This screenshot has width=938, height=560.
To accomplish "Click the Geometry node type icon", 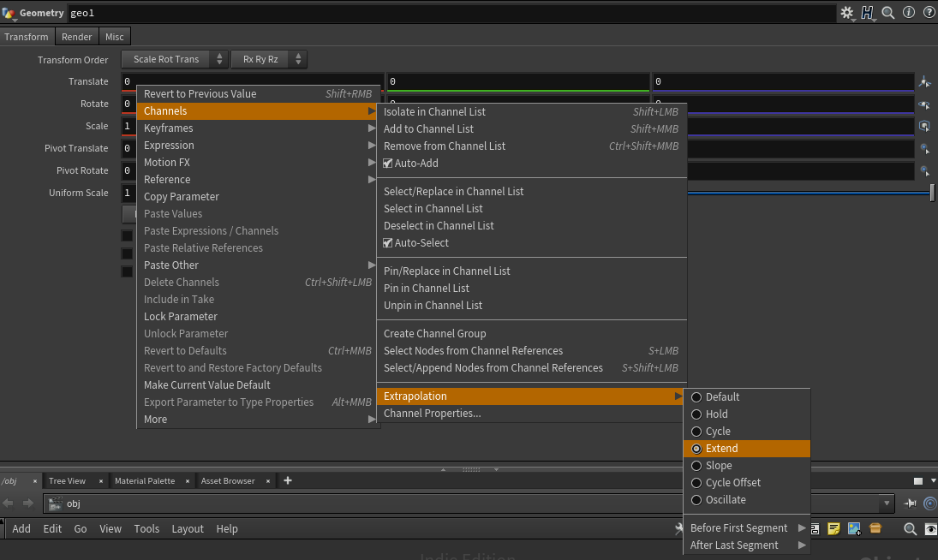I will tap(9, 13).
